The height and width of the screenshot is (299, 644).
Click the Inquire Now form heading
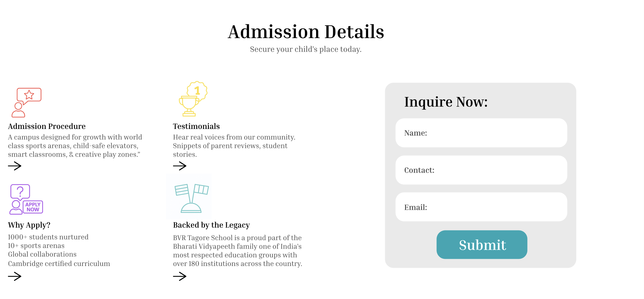[x=446, y=102]
